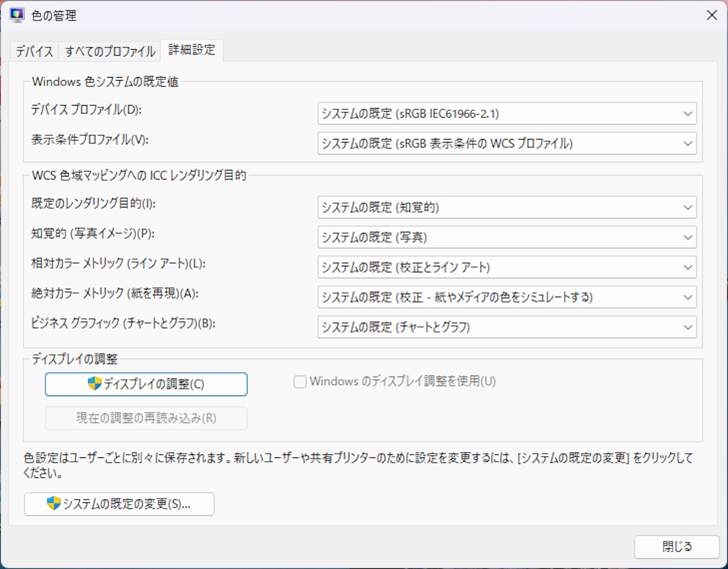This screenshot has height=569, width=728.
Task: Switch to the デバイス tab
Action: coord(34,52)
